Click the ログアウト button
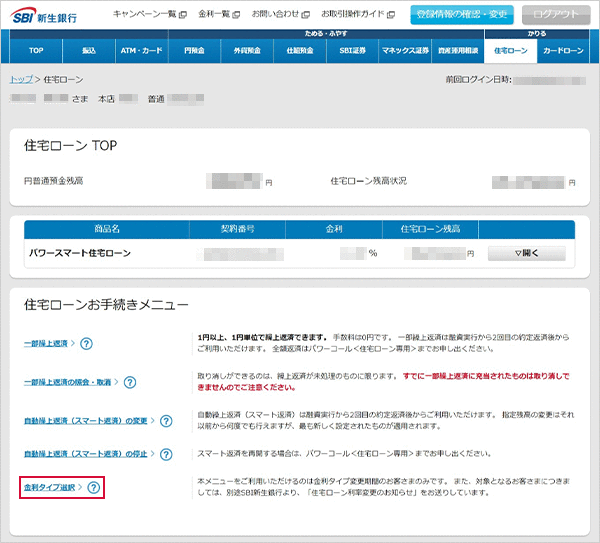 pyautogui.click(x=556, y=14)
